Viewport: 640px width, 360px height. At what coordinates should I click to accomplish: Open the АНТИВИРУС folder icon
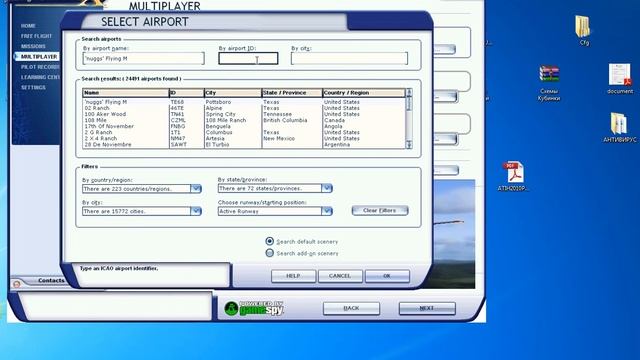click(x=619, y=123)
